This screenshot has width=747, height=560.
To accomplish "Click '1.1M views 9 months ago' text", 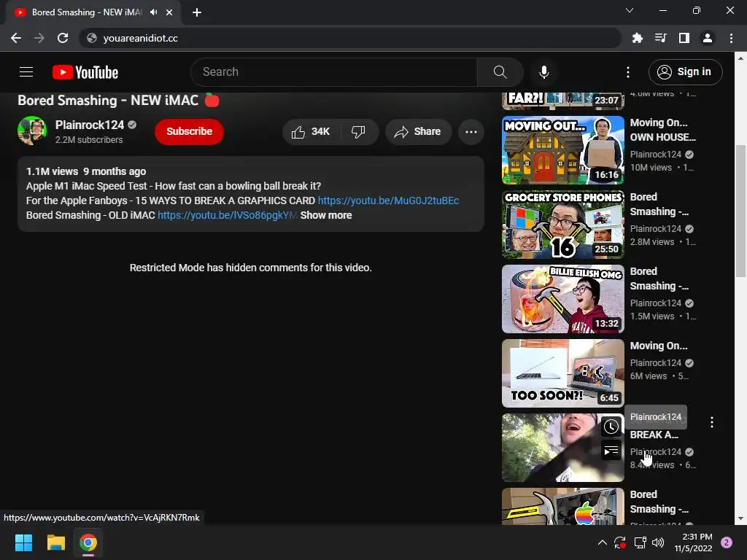I will [86, 171].
